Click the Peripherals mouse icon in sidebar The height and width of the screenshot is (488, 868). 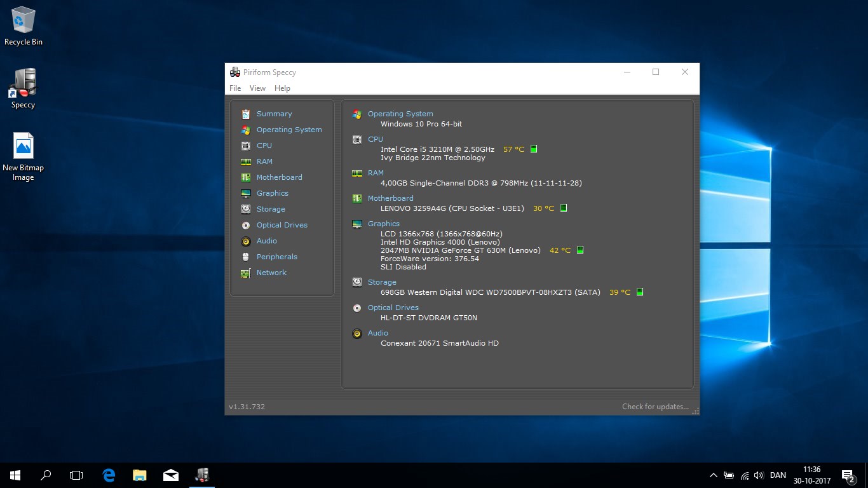(x=245, y=257)
